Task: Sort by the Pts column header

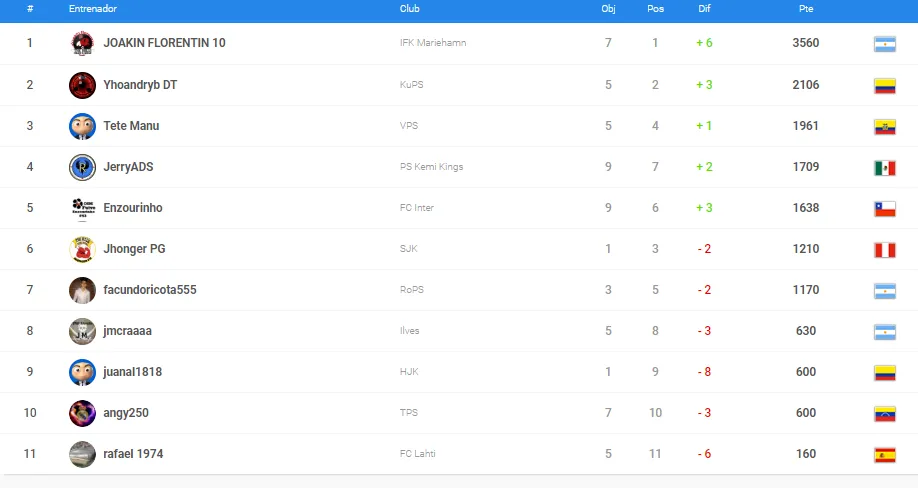Action: pos(806,9)
